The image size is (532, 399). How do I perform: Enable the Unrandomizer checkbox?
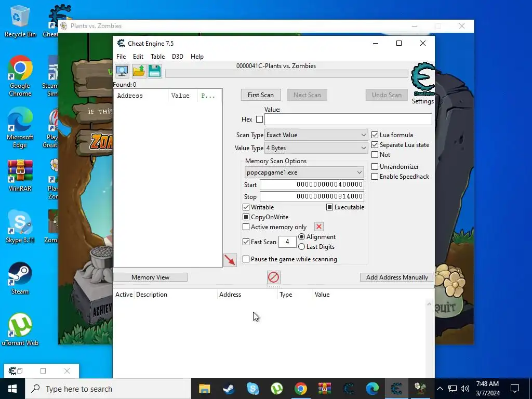375,167
